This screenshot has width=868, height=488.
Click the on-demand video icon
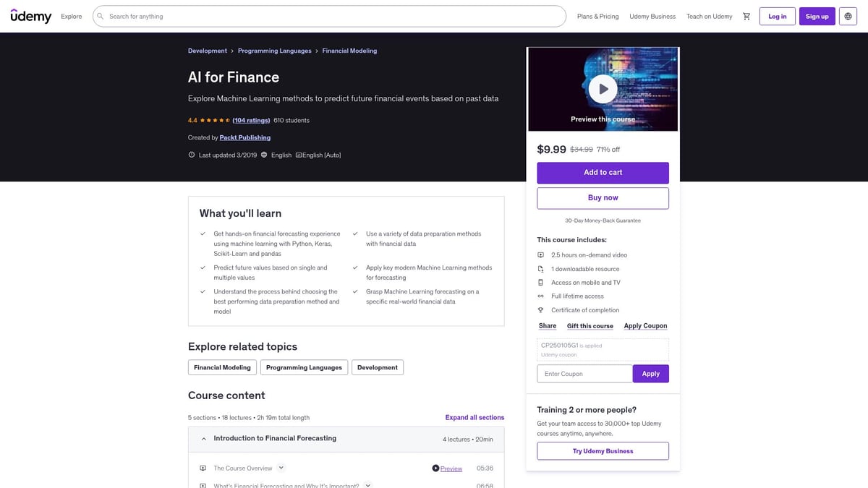point(540,255)
